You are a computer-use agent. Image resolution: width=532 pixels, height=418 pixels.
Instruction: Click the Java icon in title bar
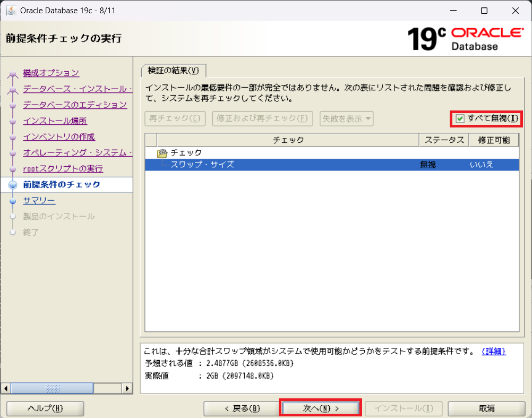click(x=11, y=11)
